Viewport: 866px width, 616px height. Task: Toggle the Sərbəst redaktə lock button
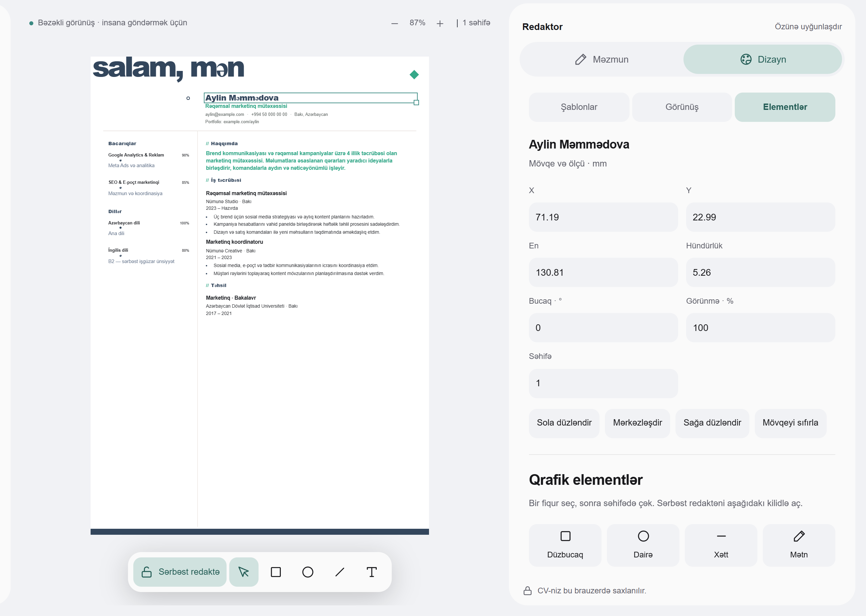180,572
